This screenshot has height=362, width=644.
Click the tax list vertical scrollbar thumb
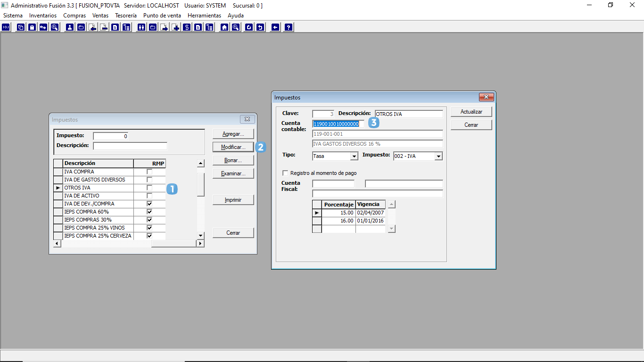(x=200, y=184)
